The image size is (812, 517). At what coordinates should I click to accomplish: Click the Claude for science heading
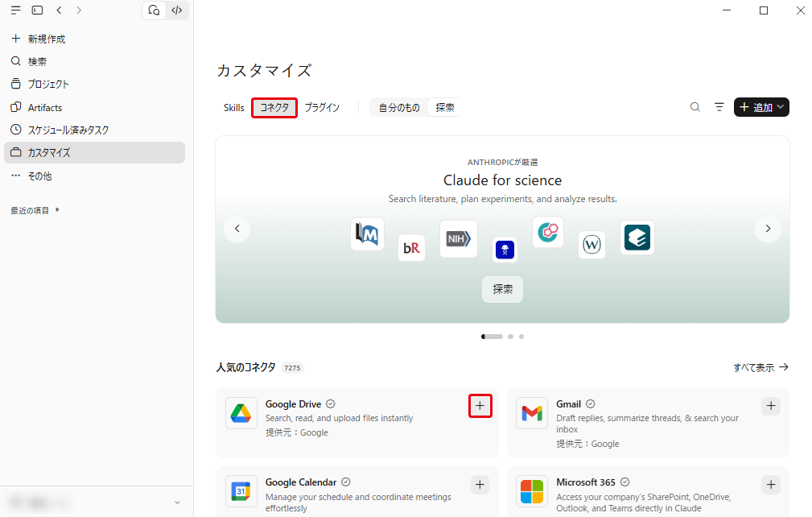pyautogui.click(x=502, y=180)
